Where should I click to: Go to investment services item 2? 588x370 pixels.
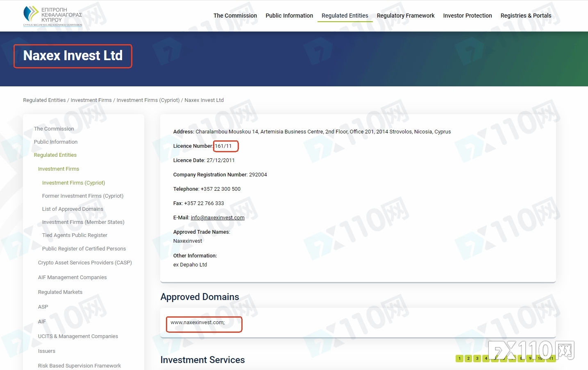click(x=468, y=359)
